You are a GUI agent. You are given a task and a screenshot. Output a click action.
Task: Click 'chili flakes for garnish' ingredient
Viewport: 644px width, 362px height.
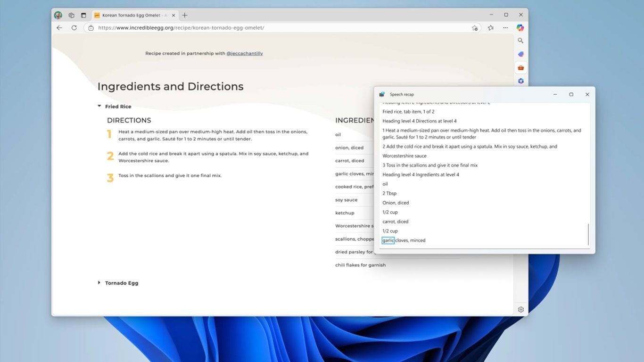[x=360, y=265]
